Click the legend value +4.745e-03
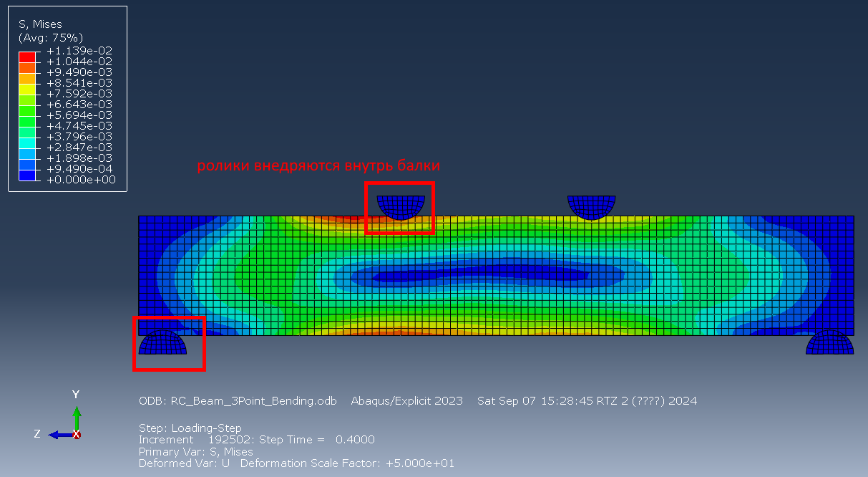The width and height of the screenshot is (868, 477). [x=79, y=126]
